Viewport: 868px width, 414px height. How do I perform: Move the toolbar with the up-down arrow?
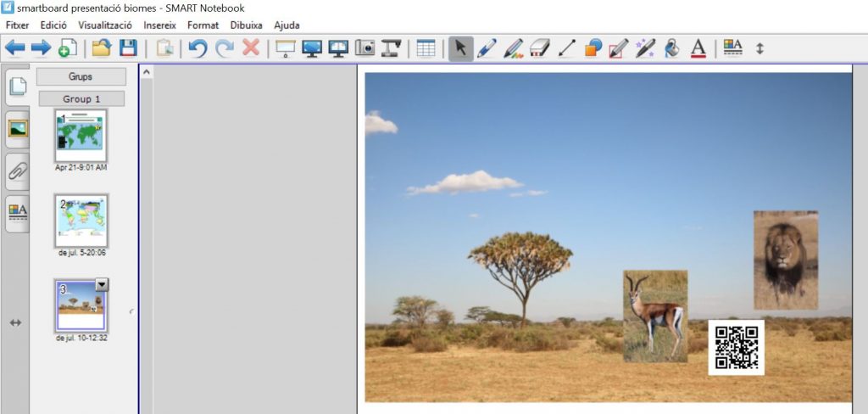(759, 48)
